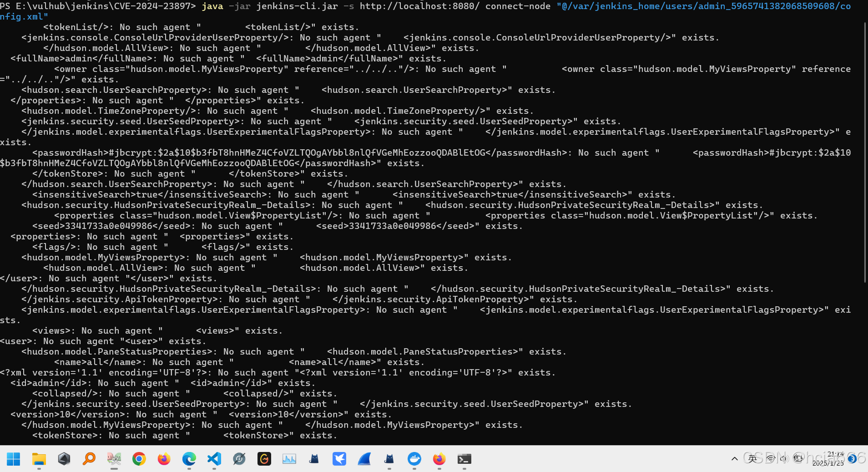The width and height of the screenshot is (868, 472).
Task: Click the first <id>admin</id> text
Action: [49, 383]
